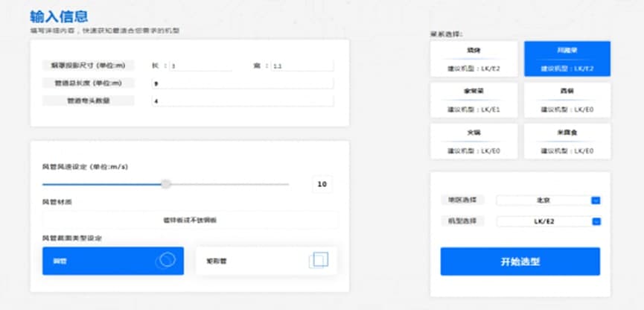
Task: Click the 风管材质 field with 镀锌板或不锈钢板
Action: click(x=190, y=221)
